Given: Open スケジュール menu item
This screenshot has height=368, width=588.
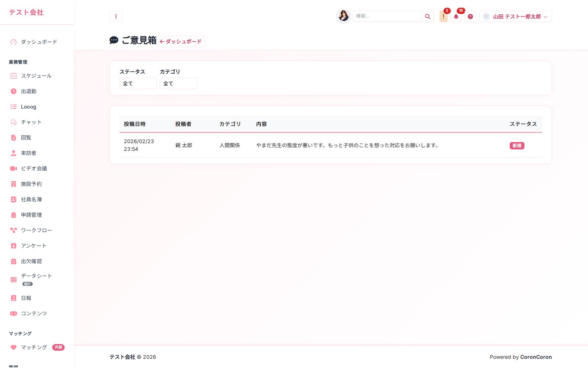Looking at the screenshot, I should tap(37, 76).
